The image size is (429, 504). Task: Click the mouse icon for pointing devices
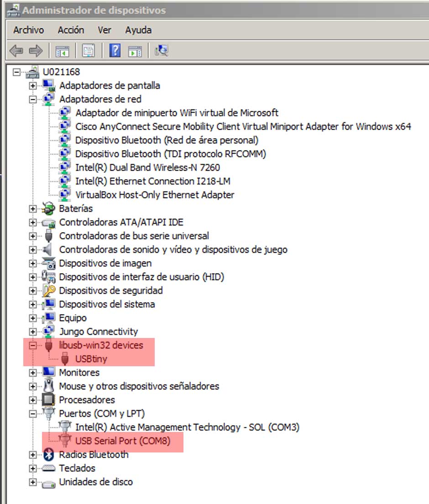(48, 386)
